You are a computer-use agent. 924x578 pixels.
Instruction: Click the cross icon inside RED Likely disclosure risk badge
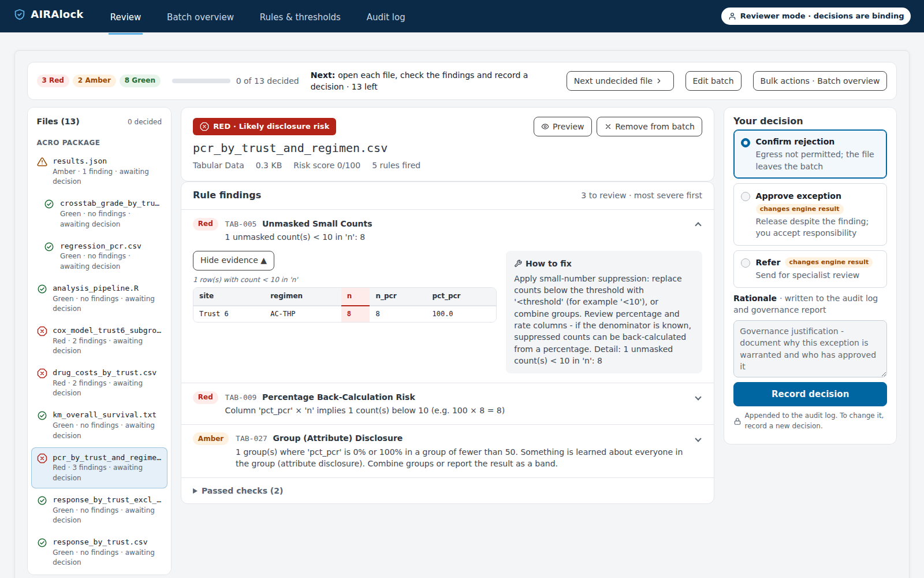click(x=204, y=127)
